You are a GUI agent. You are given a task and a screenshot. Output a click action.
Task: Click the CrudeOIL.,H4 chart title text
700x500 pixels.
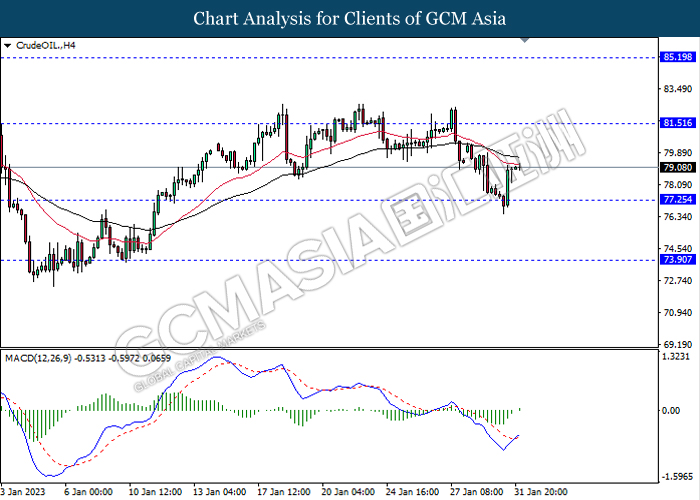(x=46, y=46)
